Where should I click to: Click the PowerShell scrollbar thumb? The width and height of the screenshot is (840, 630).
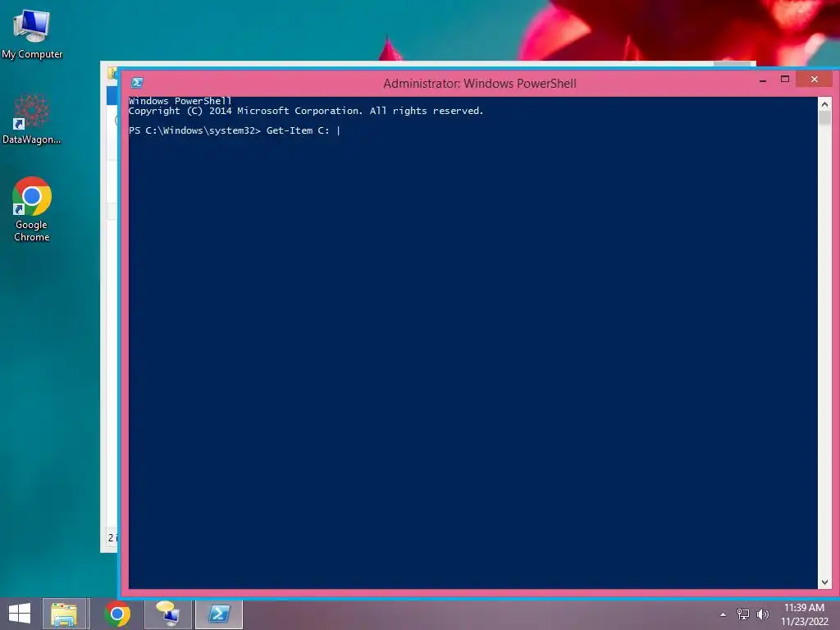tap(824, 118)
